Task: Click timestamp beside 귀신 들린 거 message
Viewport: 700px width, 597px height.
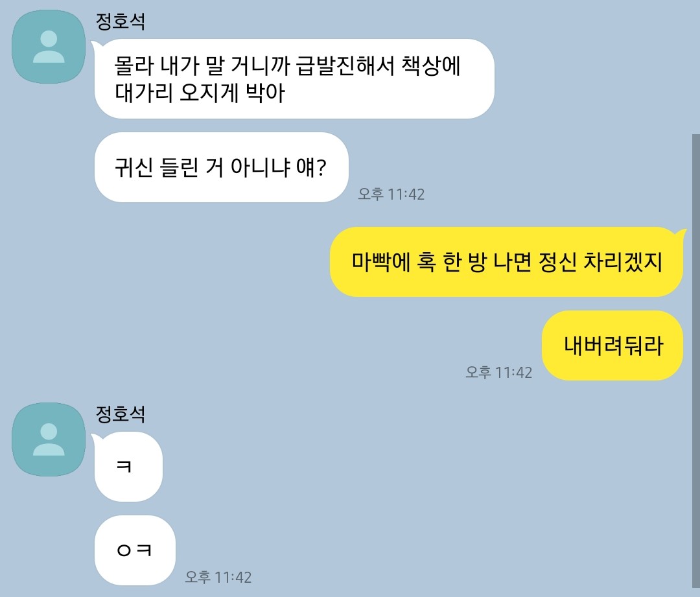Action: coord(391,194)
